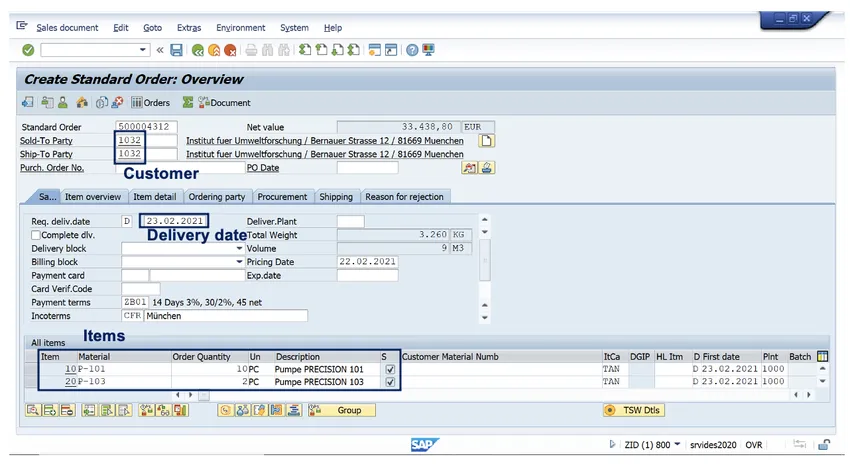The height and width of the screenshot is (465, 850).
Task: Open the Billing block dropdown
Action: 239,262
